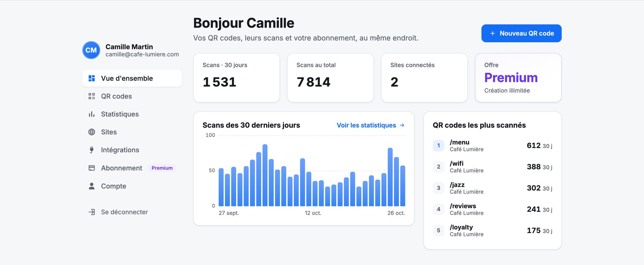
Task: Click the Statistiques bar chart icon
Action: click(x=92, y=114)
